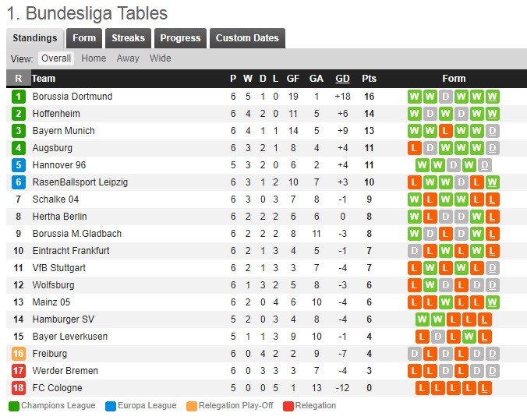The width and height of the screenshot is (527, 420).
Task: Click Mainz 05's latest win form box
Action: 493,302
